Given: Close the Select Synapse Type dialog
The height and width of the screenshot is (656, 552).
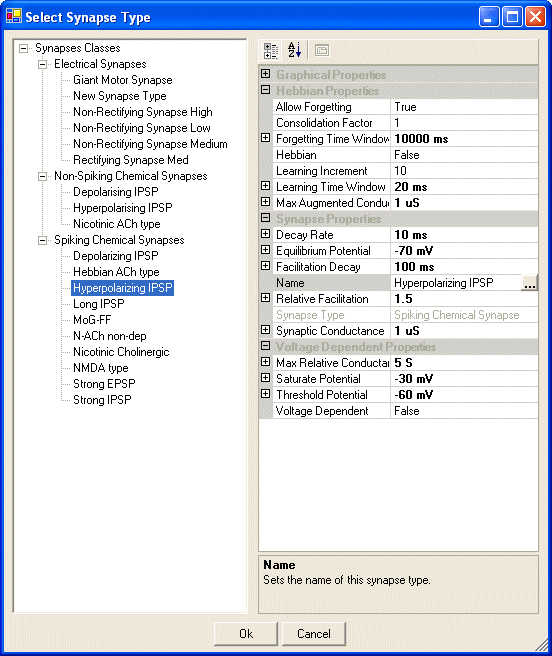Looking at the screenshot, I should coord(535,17).
